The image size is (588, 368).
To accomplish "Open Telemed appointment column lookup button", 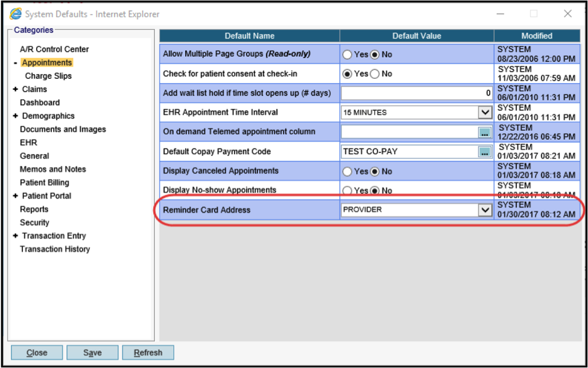I will [485, 133].
